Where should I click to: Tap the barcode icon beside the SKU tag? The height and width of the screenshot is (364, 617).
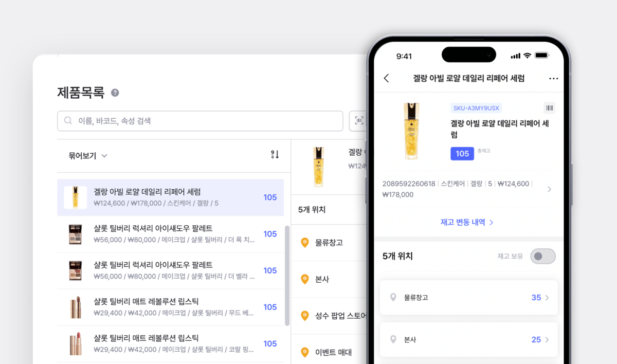point(550,108)
